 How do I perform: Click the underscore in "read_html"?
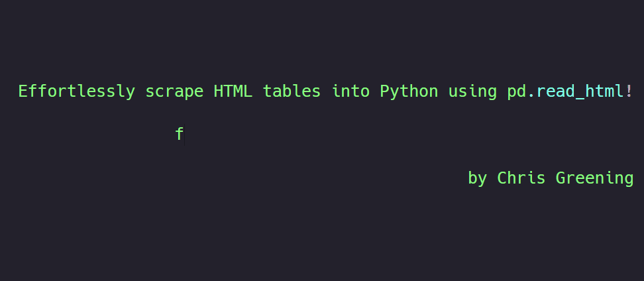click(x=580, y=99)
